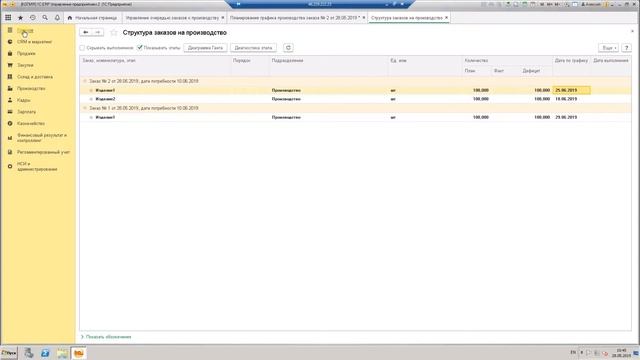Viewport: 640px width, 360px height.
Task: Click the Дата выполнения column header
Action: pyautogui.click(x=611, y=60)
